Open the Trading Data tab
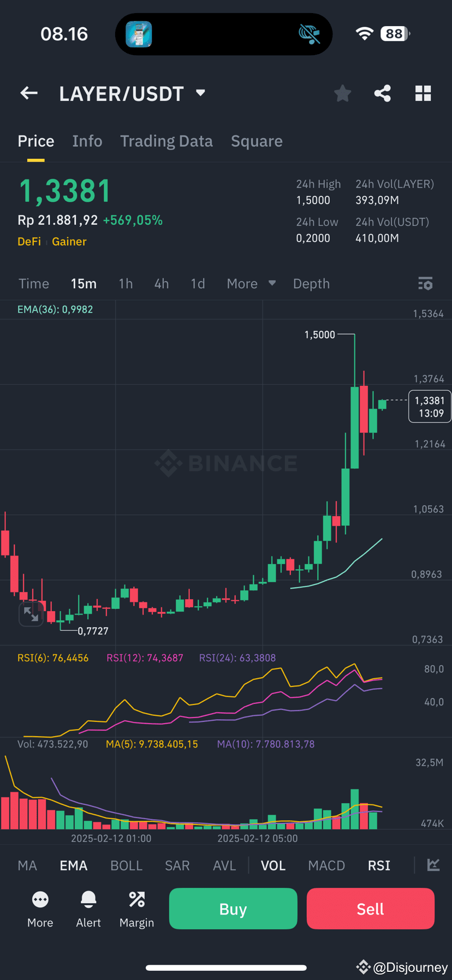The height and width of the screenshot is (980, 452). [x=166, y=141]
